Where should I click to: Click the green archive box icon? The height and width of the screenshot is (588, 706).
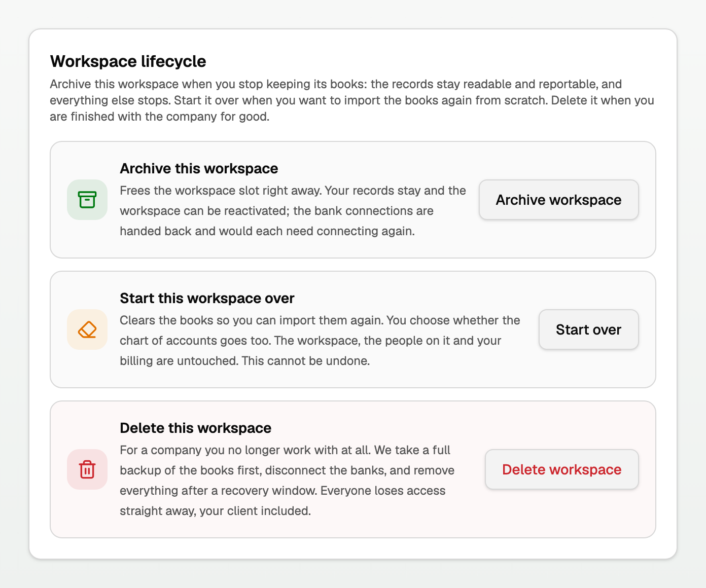point(87,200)
